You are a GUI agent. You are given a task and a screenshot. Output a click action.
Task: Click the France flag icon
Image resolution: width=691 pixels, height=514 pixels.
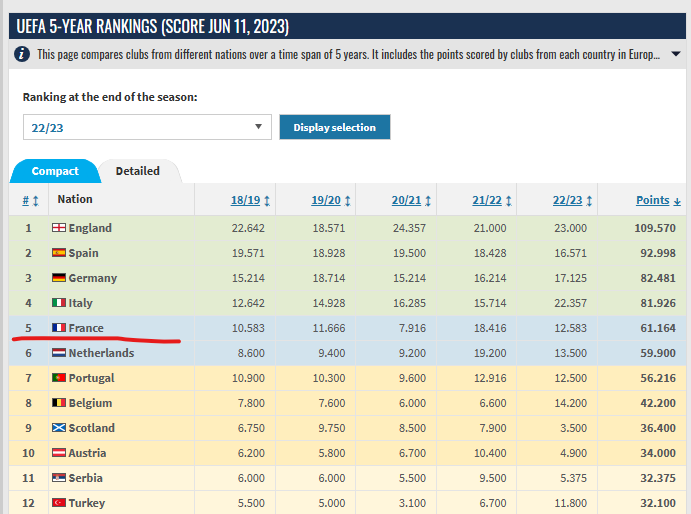click(59, 328)
